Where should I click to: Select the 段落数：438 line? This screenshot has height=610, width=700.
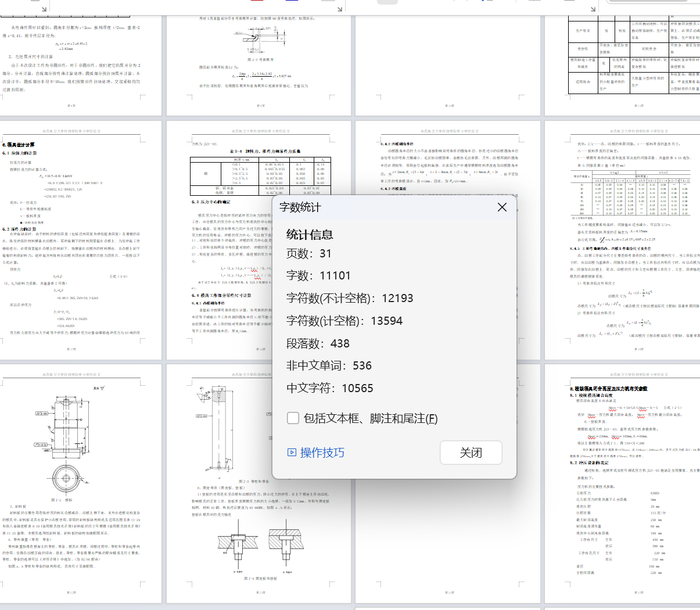pos(318,343)
